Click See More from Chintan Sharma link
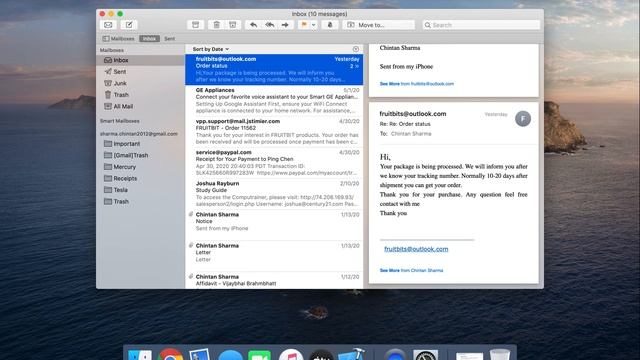Viewport: 640px width, 360px height. (411, 270)
